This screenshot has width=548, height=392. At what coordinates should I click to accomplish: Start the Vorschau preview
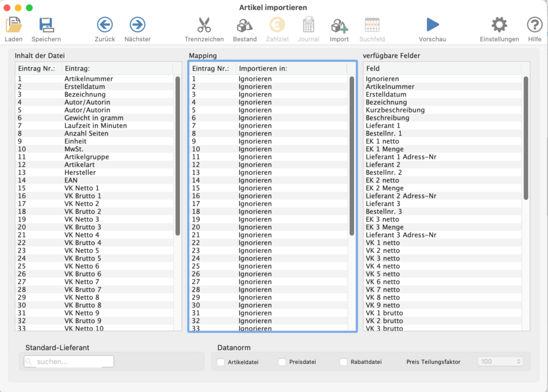(432, 25)
